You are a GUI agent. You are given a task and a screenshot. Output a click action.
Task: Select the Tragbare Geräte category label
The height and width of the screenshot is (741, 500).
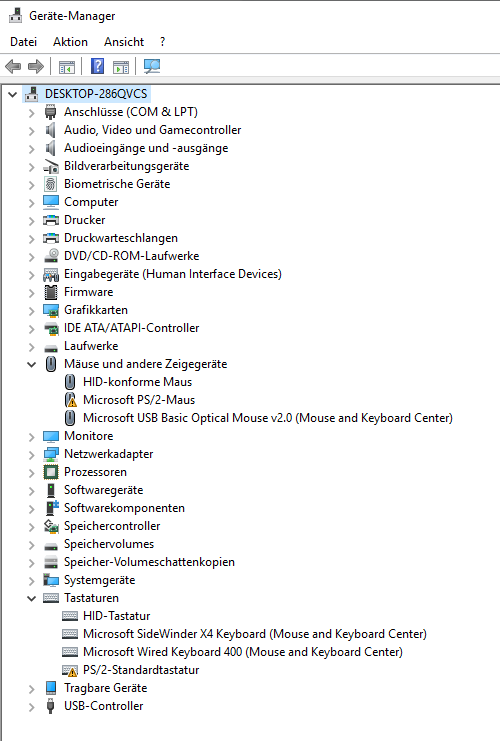tap(105, 688)
